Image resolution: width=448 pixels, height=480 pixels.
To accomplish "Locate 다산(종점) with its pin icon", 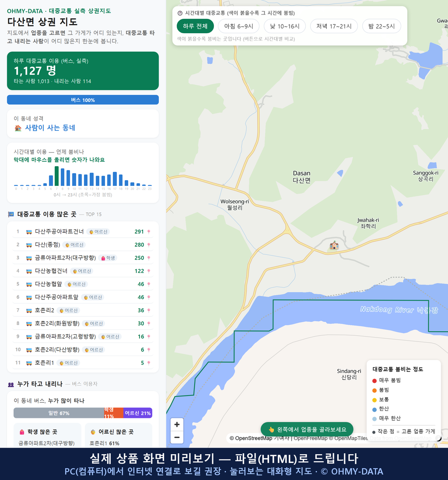I will 149,245.
